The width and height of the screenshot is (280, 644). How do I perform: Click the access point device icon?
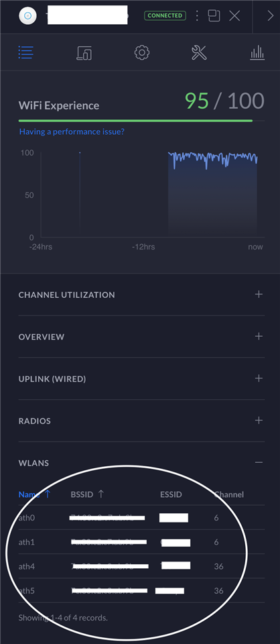[x=28, y=15]
